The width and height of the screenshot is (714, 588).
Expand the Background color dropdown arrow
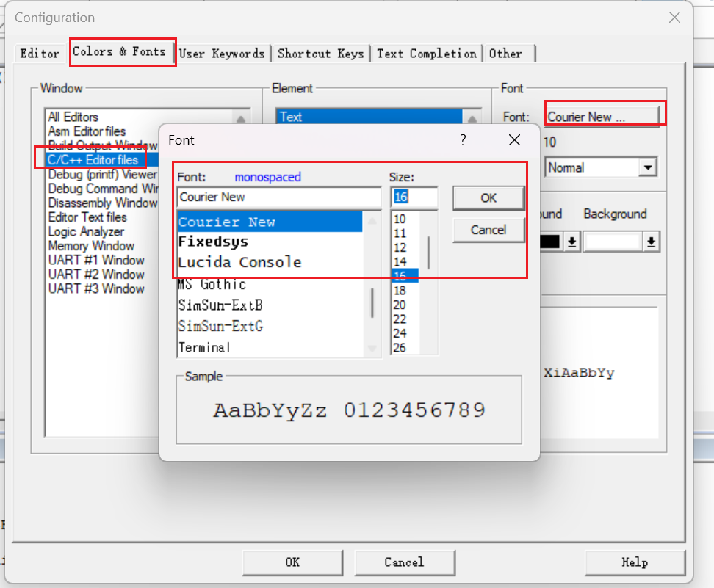coord(650,242)
